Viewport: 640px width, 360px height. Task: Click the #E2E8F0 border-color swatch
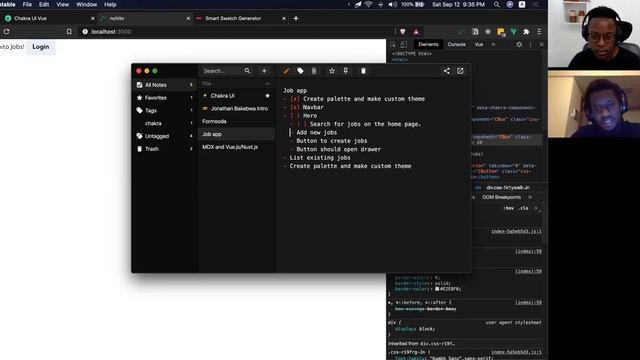pos(437,289)
